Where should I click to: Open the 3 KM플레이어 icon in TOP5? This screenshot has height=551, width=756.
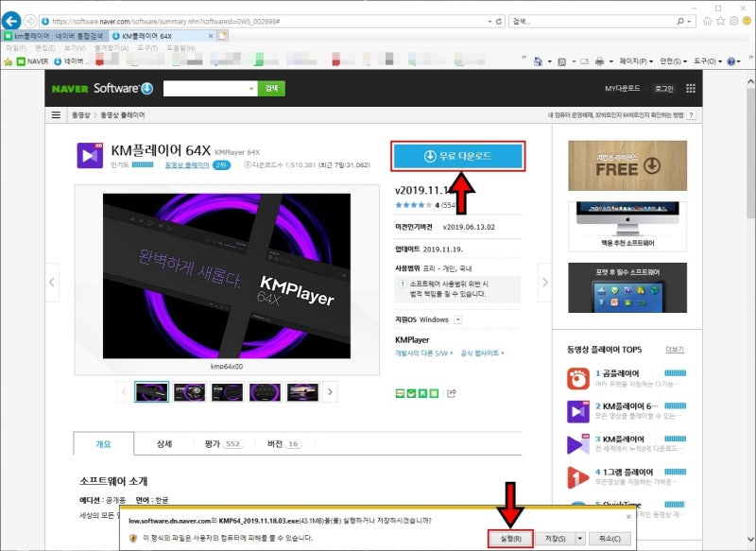coord(578,444)
